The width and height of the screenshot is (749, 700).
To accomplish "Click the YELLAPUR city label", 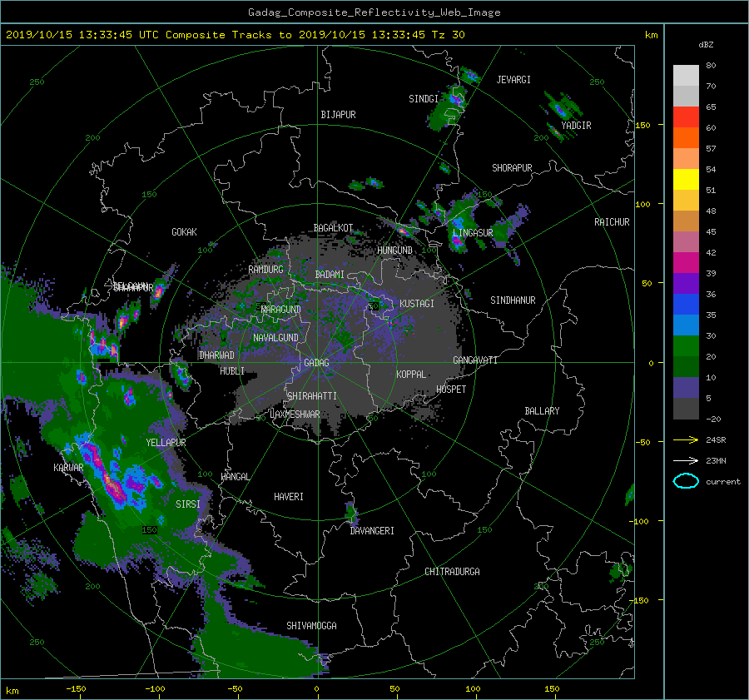I will (x=166, y=443).
